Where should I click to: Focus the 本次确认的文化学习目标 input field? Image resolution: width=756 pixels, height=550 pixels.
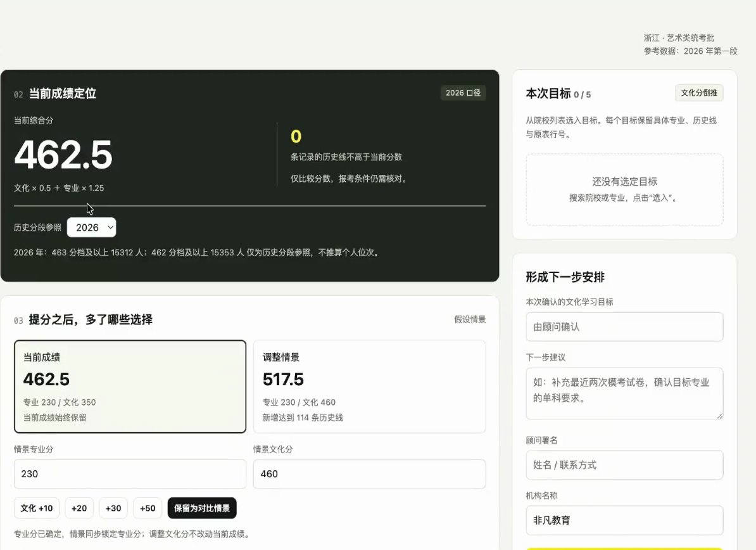(624, 326)
